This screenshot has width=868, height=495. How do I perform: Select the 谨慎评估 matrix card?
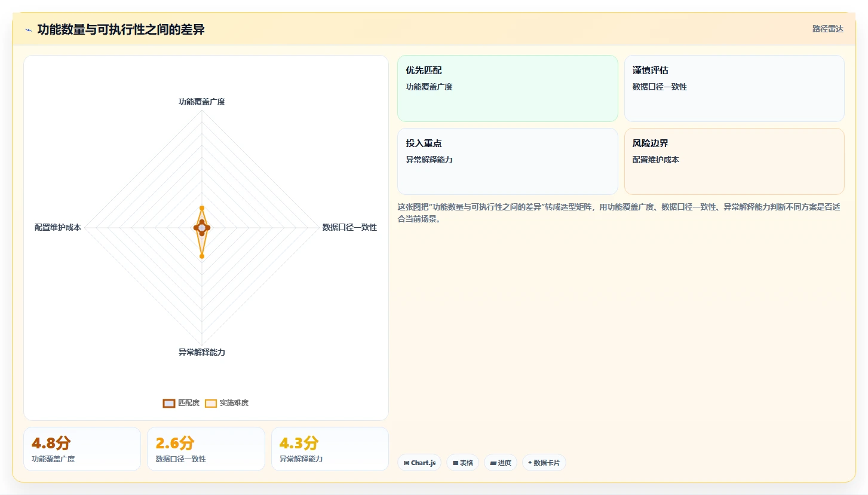[734, 88]
